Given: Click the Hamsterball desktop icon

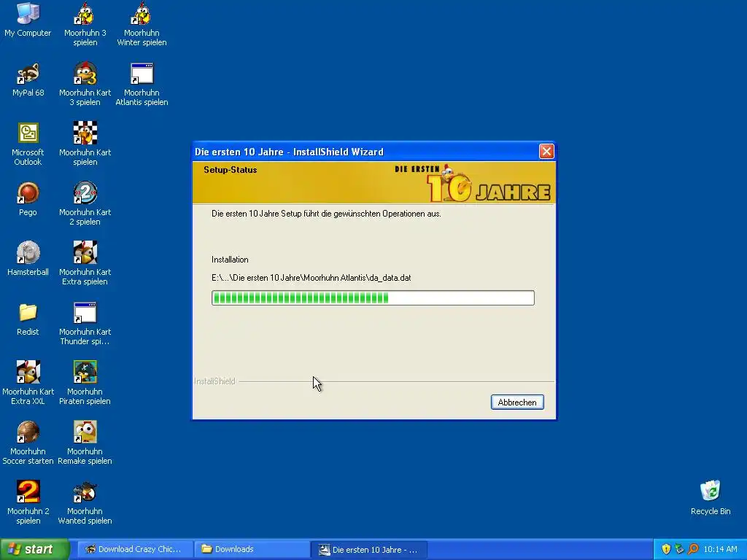Looking at the screenshot, I should pos(28,259).
